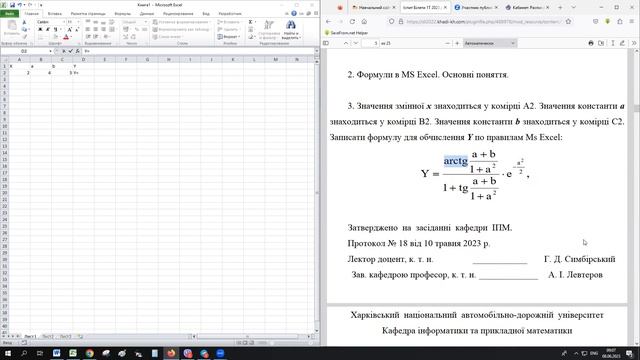Open the Firefox hamburger menu
The height and width of the screenshot is (360, 640).
pyautogui.click(x=631, y=21)
